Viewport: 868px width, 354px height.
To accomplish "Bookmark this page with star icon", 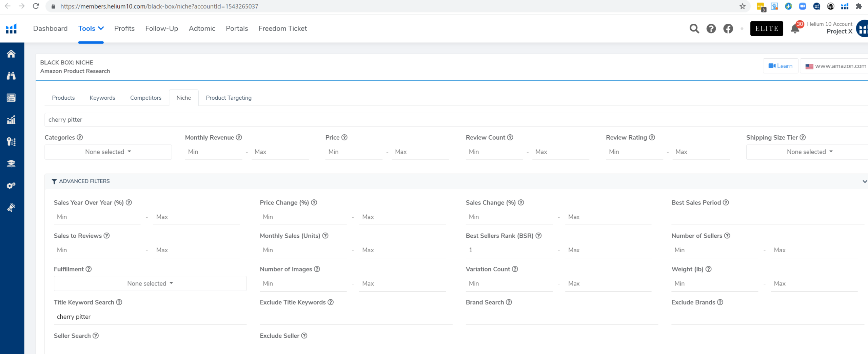I will point(742,6).
